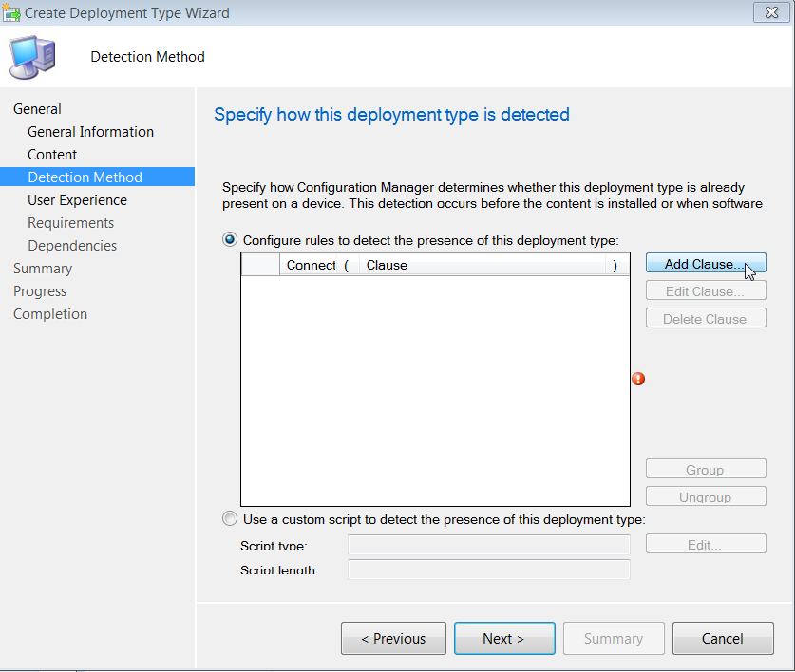Viewport: 795px width, 672px height.
Task: Open the script Edit dialog
Action: click(706, 543)
